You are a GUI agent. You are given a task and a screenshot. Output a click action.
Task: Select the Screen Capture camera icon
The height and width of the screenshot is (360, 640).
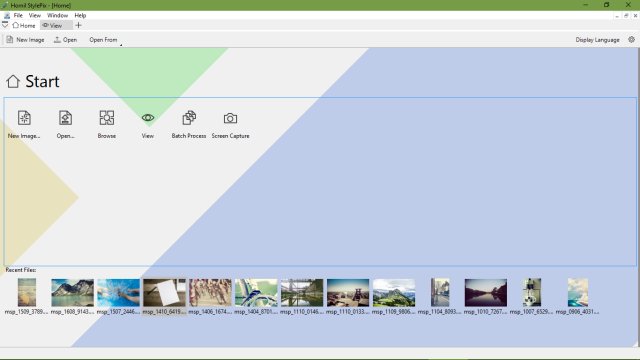pyautogui.click(x=230, y=118)
